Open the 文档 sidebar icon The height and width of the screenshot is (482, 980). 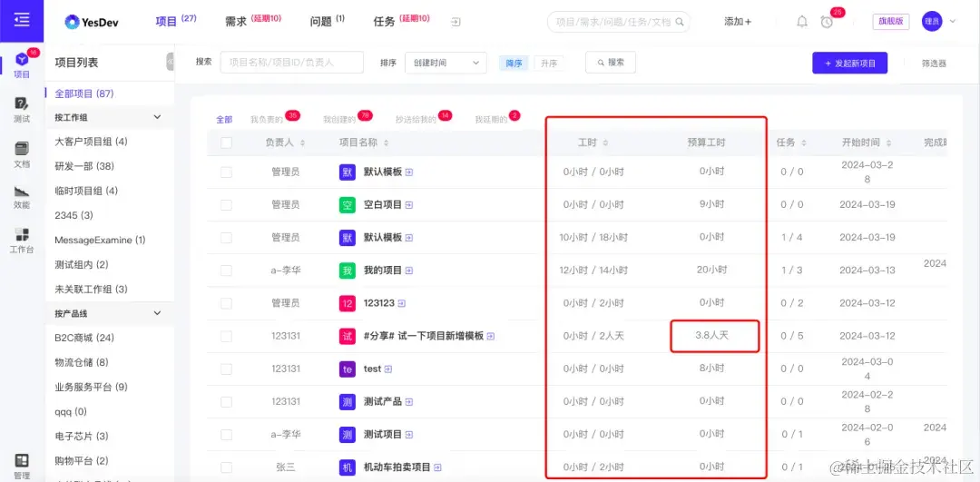pyautogui.click(x=22, y=153)
